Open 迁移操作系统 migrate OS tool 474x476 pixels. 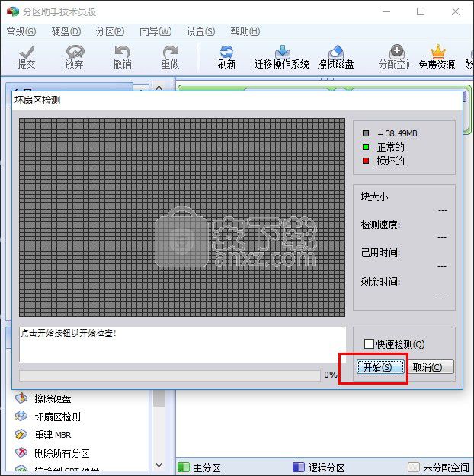282,57
